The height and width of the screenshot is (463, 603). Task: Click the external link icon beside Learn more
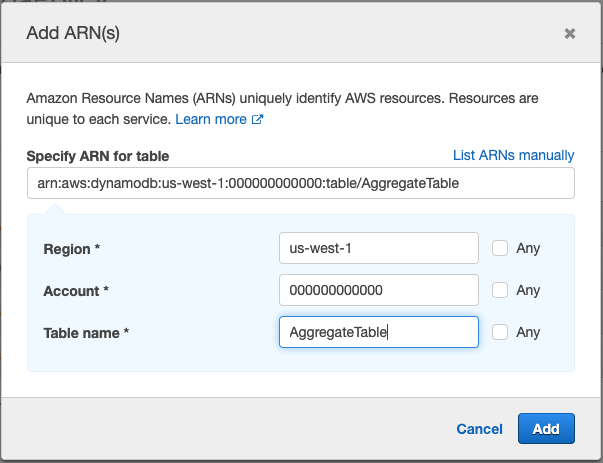(257, 119)
